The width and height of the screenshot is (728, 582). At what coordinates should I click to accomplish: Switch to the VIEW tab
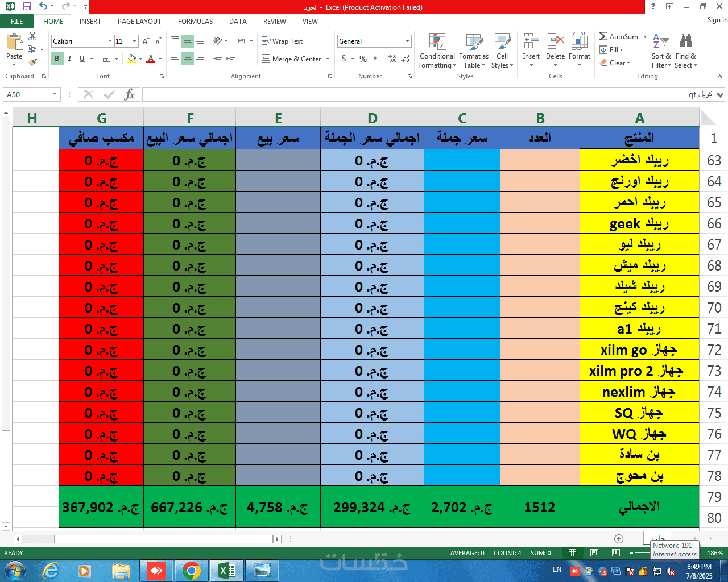(x=310, y=22)
